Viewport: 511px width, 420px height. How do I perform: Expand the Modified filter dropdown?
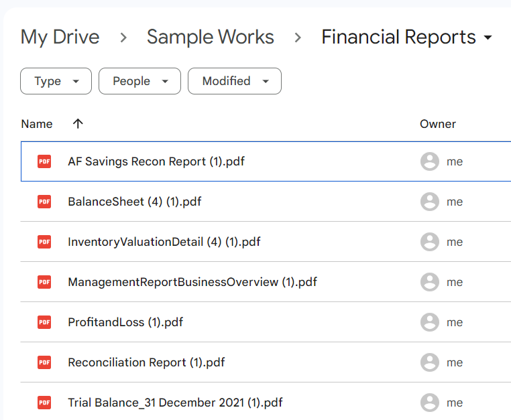234,81
